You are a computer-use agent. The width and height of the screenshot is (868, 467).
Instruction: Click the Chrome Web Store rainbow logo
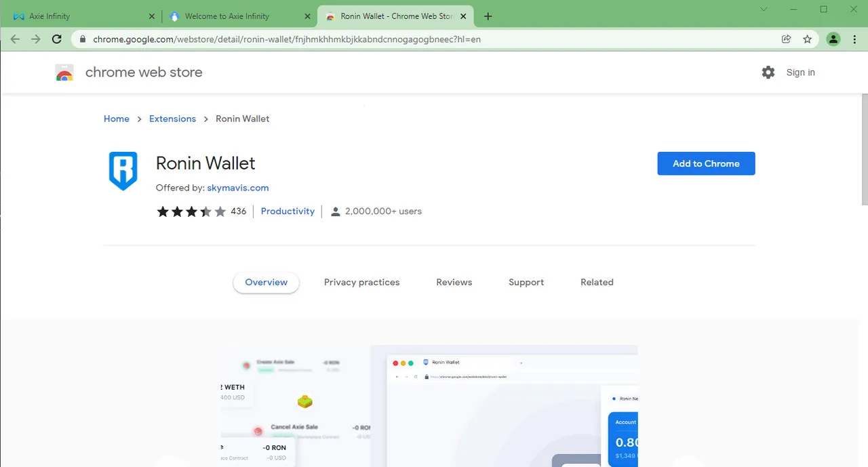click(x=64, y=73)
